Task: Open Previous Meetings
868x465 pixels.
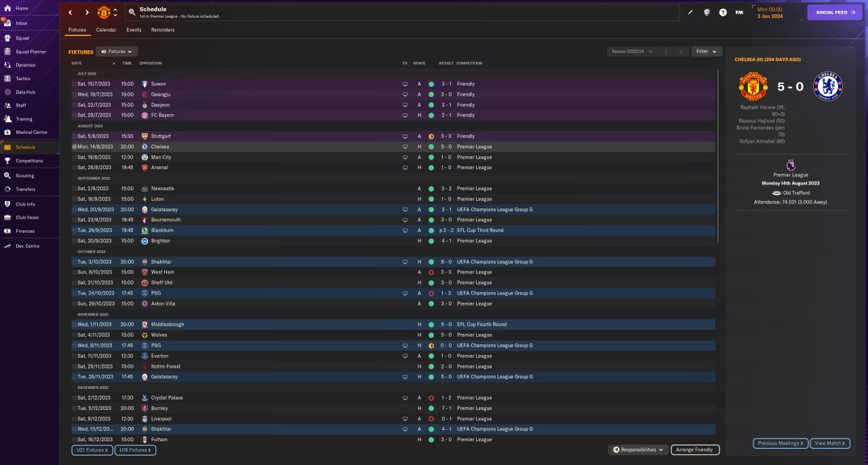Action: [781, 443]
